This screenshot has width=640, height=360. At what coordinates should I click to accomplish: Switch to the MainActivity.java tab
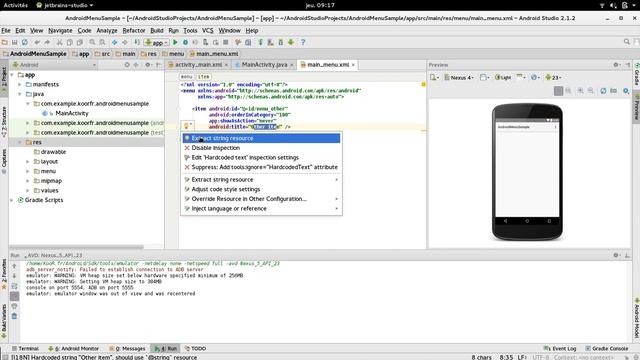coord(264,64)
